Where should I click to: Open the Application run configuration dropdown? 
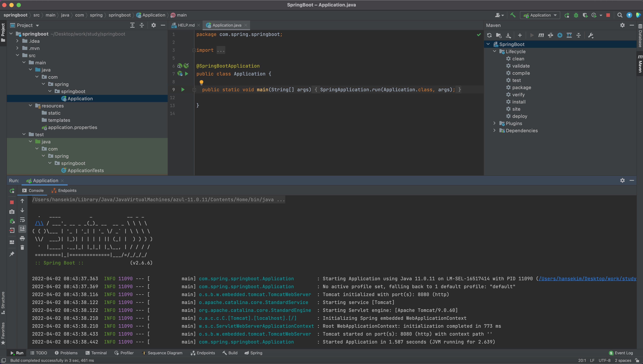point(540,15)
